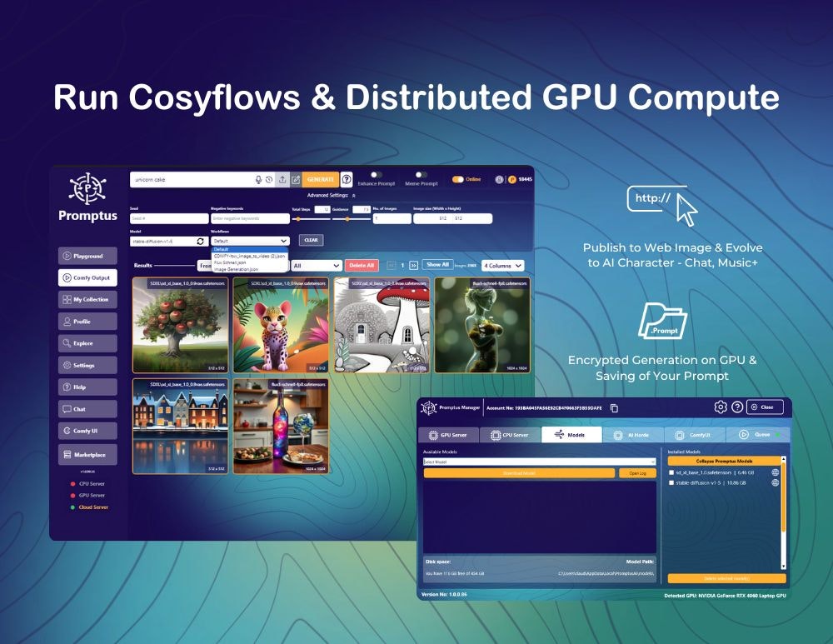Open Comfy UI in sidebar

[x=87, y=431]
